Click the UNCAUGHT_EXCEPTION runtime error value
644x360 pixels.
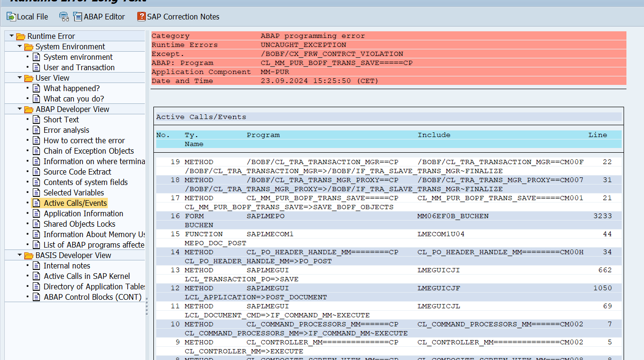click(x=303, y=45)
